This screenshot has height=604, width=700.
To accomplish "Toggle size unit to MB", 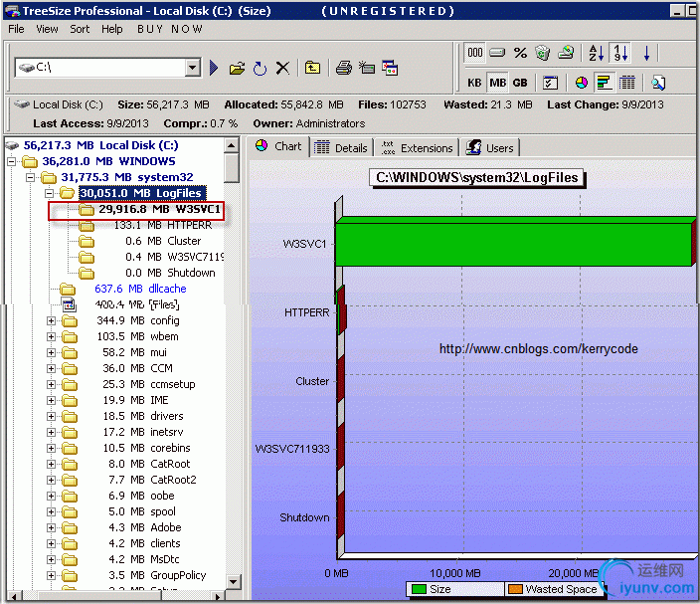I will [x=497, y=83].
